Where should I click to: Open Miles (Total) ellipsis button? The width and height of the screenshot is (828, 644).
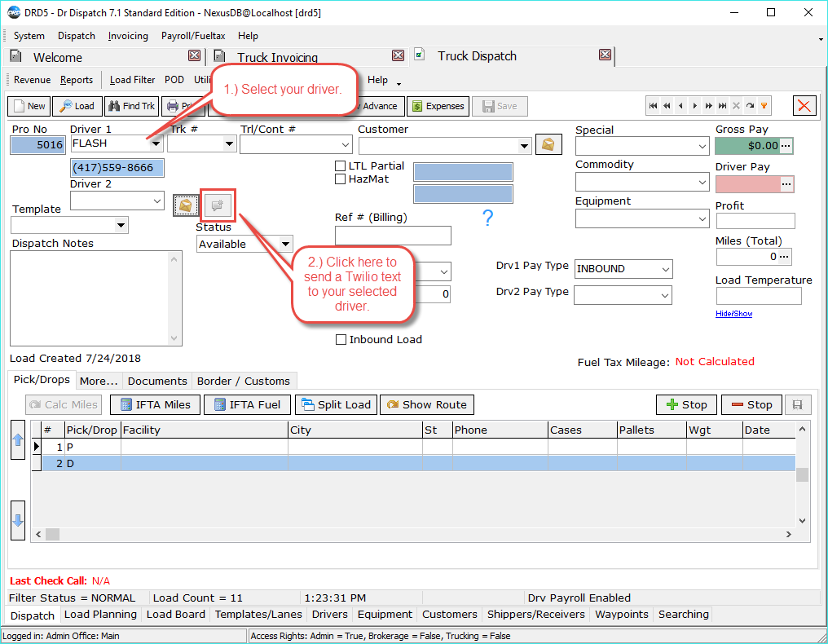[784, 257]
